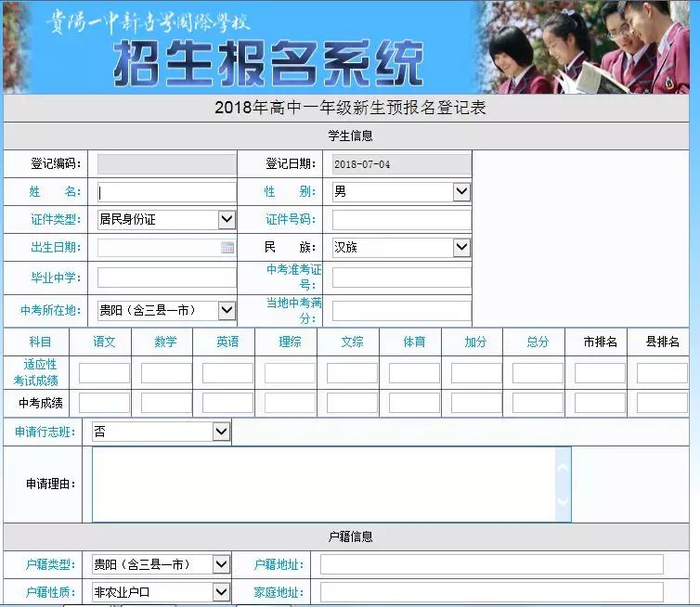Screen dimensions: 700x607
Task: Click the 科目 column header
Action: tap(40, 342)
